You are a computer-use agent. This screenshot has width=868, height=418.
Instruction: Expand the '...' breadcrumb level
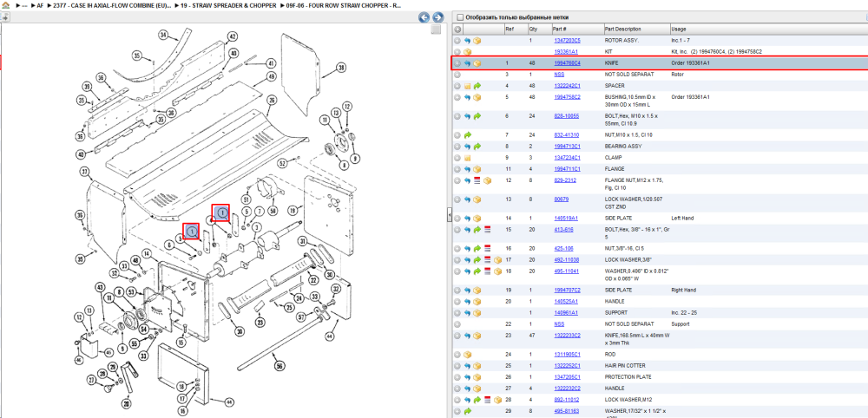pyautogui.click(x=23, y=5)
